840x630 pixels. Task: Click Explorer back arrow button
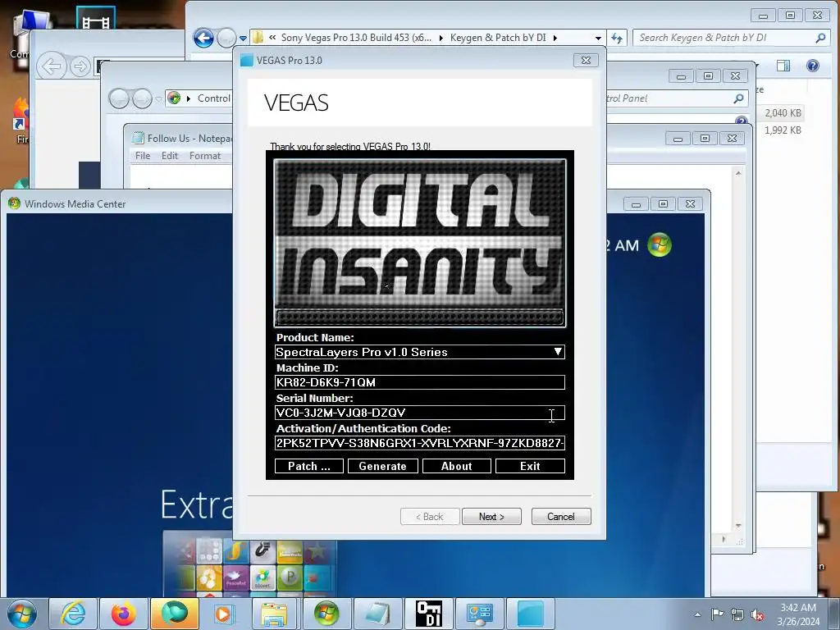(x=203, y=38)
